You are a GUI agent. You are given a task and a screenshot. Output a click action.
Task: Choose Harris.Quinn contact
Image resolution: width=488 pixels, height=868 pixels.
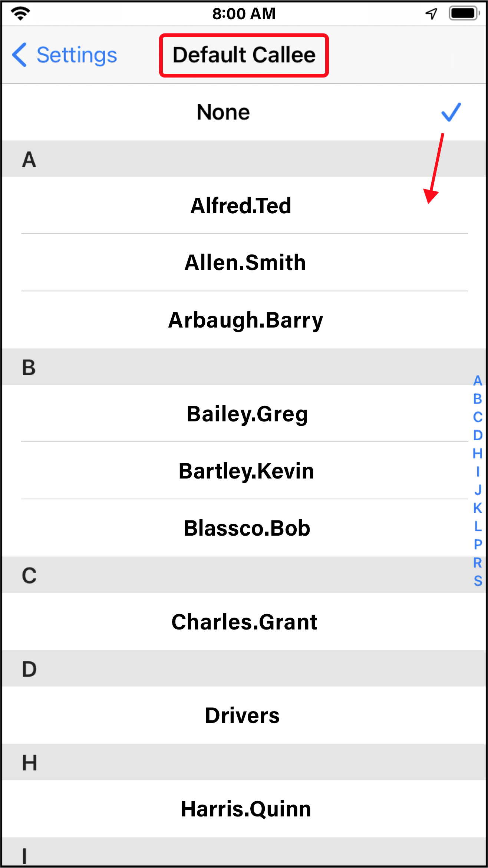(x=246, y=809)
